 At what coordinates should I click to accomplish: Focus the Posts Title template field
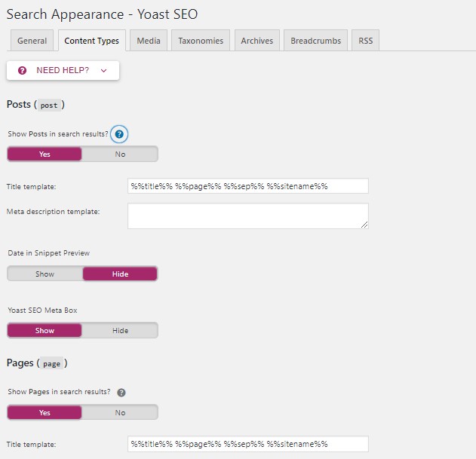pyautogui.click(x=248, y=186)
